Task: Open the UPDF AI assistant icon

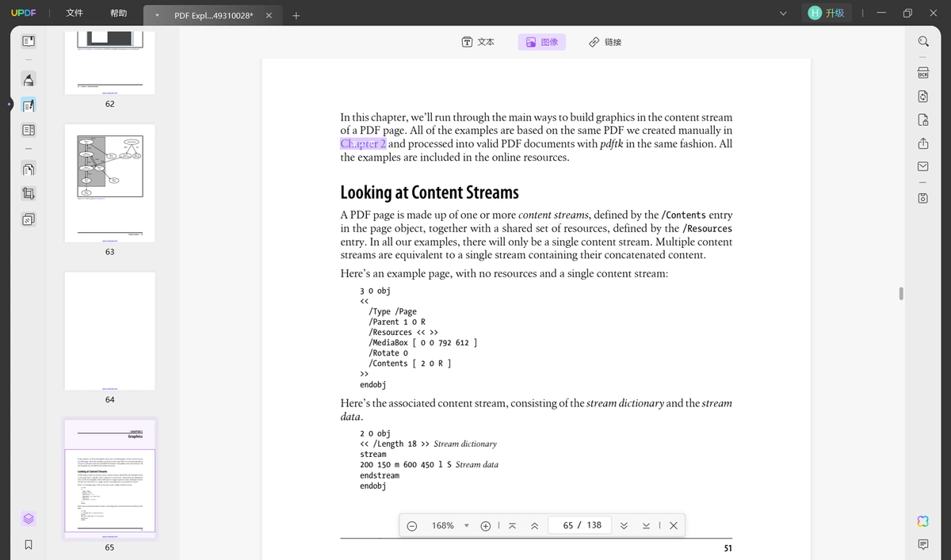Action: point(923,520)
